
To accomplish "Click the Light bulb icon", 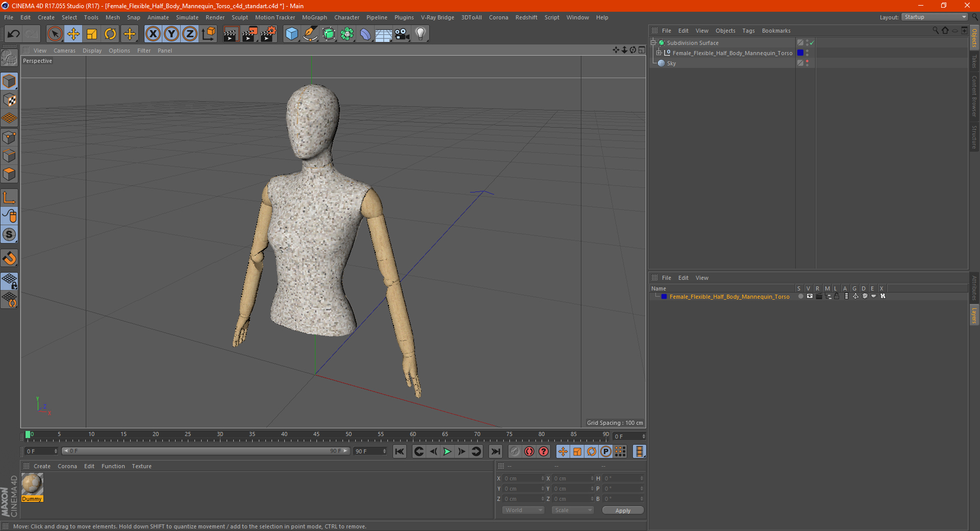I will [421, 34].
